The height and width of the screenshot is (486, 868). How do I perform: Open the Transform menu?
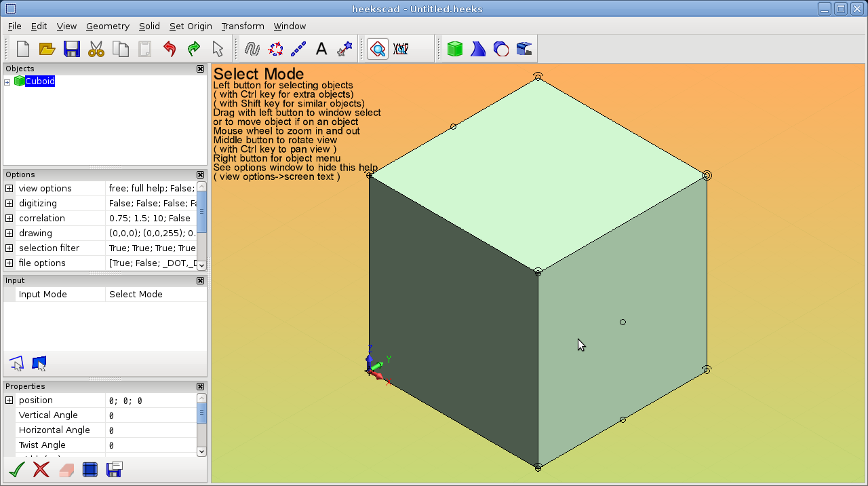[243, 26]
